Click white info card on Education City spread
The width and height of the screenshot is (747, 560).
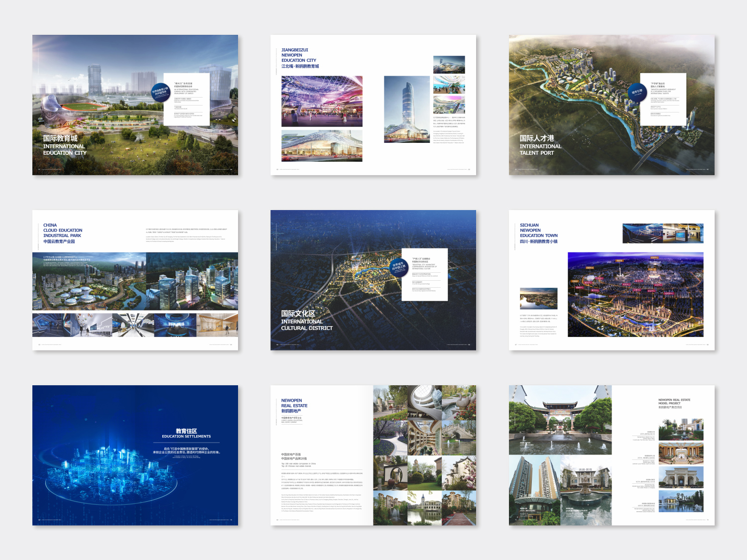tap(187, 100)
